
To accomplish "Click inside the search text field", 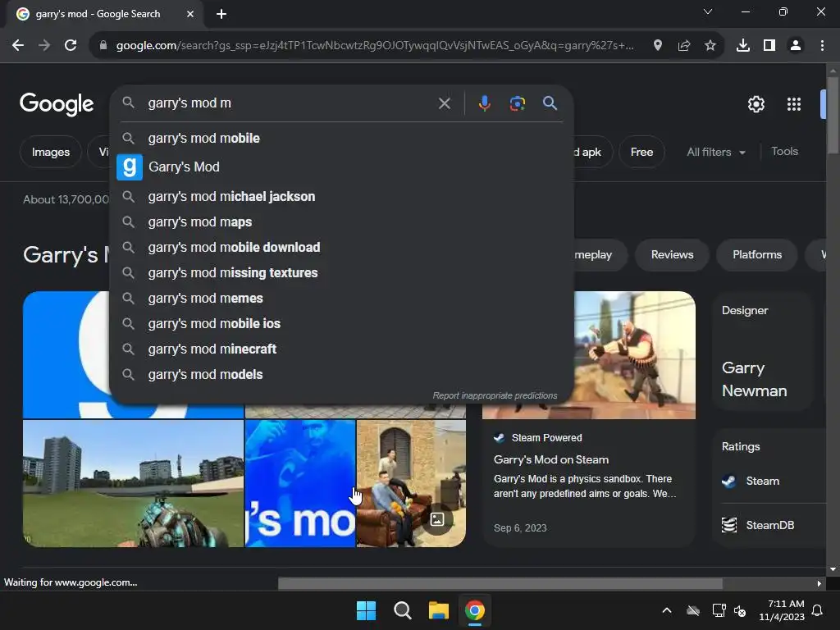I will point(290,103).
